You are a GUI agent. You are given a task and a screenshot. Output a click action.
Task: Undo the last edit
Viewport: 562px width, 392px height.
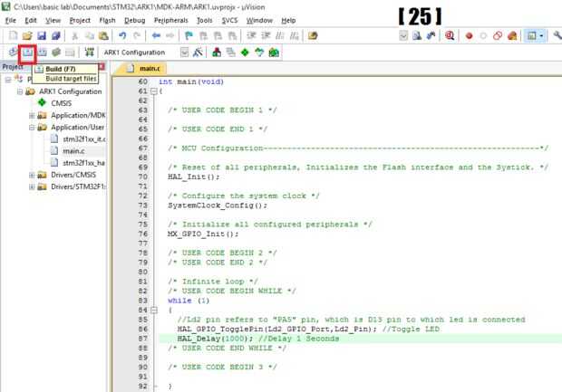pyautogui.click(x=122, y=35)
